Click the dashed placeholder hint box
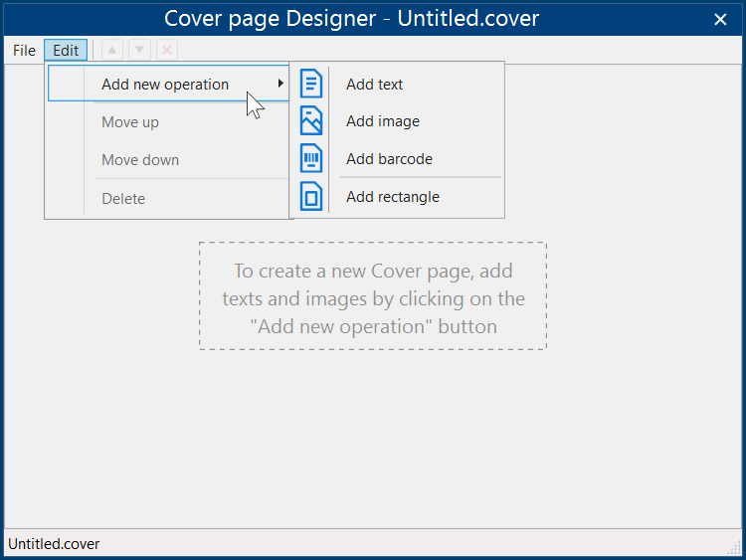Image resolution: width=746 pixels, height=560 pixels. click(373, 296)
